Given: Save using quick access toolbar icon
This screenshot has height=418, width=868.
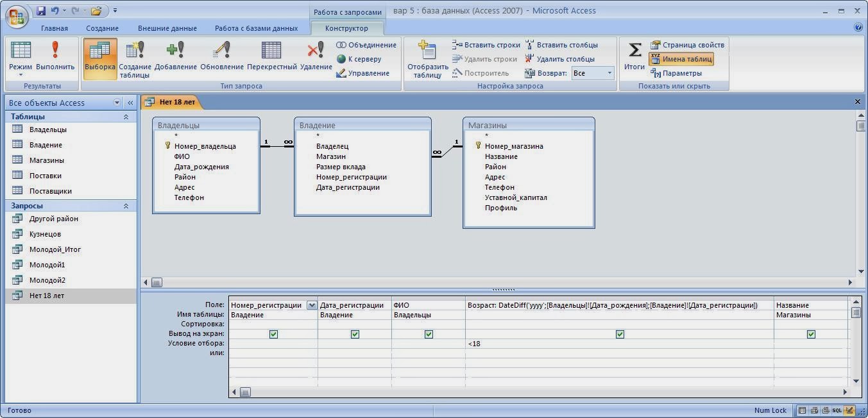Looking at the screenshot, I should [42, 11].
